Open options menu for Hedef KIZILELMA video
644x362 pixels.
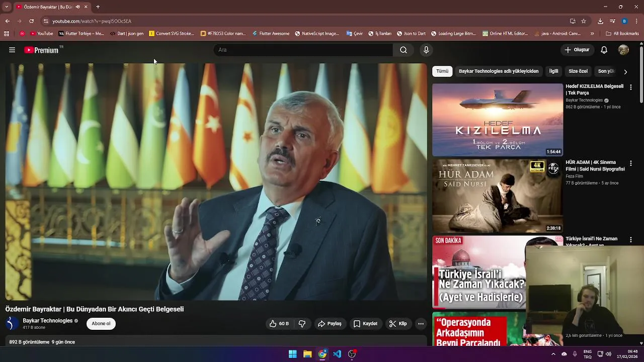tap(630, 87)
